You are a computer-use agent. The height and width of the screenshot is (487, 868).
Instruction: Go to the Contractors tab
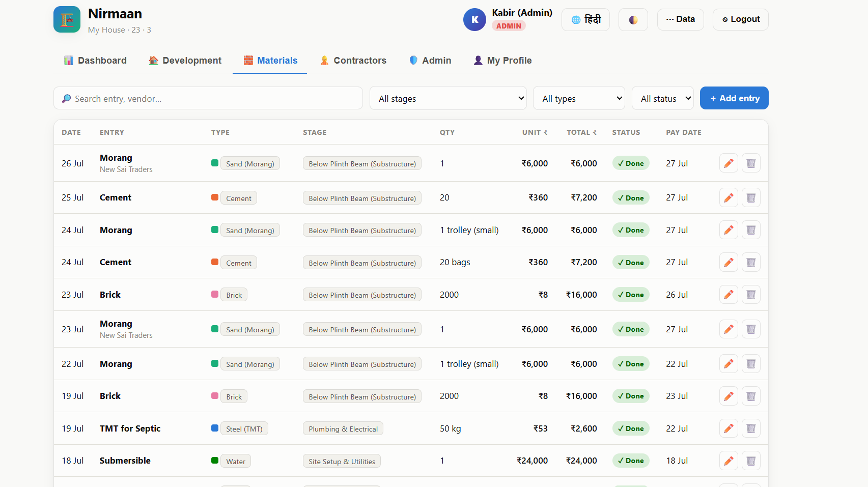point(353,61)
